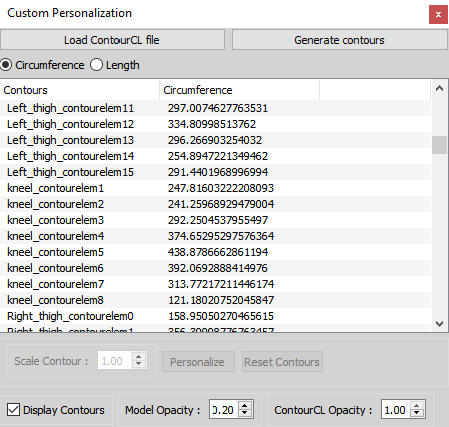Click circumference value 241.25968929479004

point(221,204)
